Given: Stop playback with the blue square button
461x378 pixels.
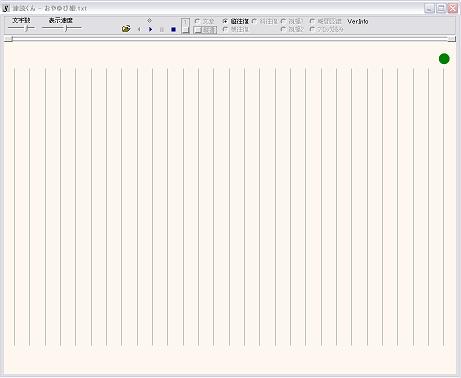Looking at the screenshot, I should [173, 29].
